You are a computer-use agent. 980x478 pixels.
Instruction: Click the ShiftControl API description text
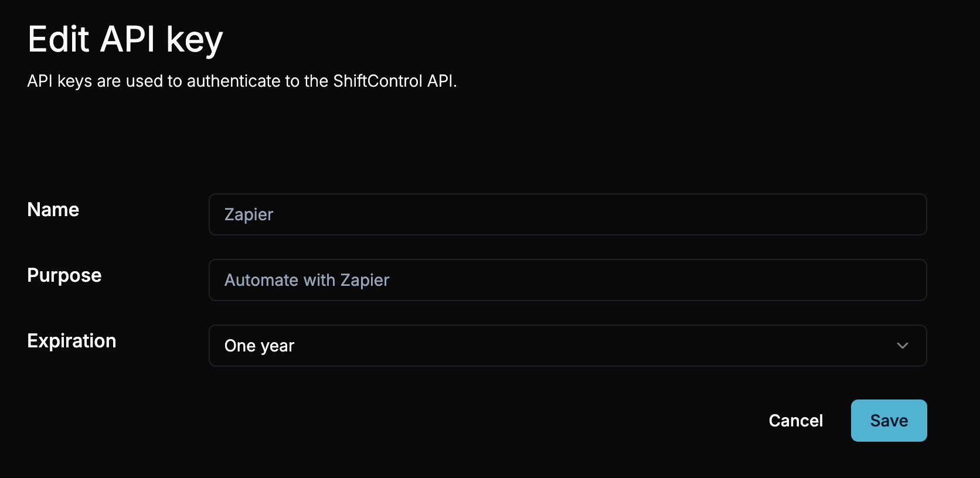coord(241,81)
